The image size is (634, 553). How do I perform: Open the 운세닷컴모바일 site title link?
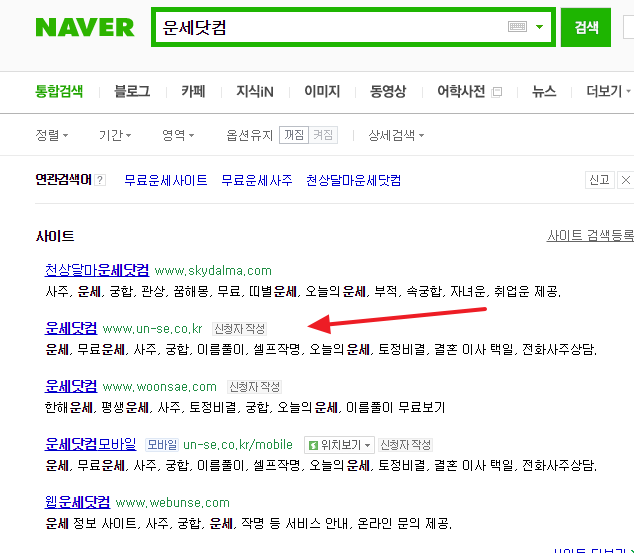pyautogui.click(x=91, y=444)
